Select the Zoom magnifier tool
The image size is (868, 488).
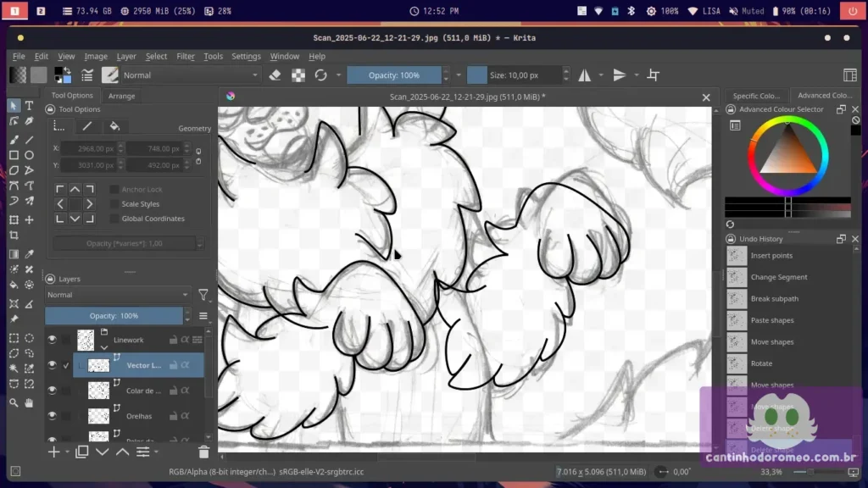[x=14, y=403]
